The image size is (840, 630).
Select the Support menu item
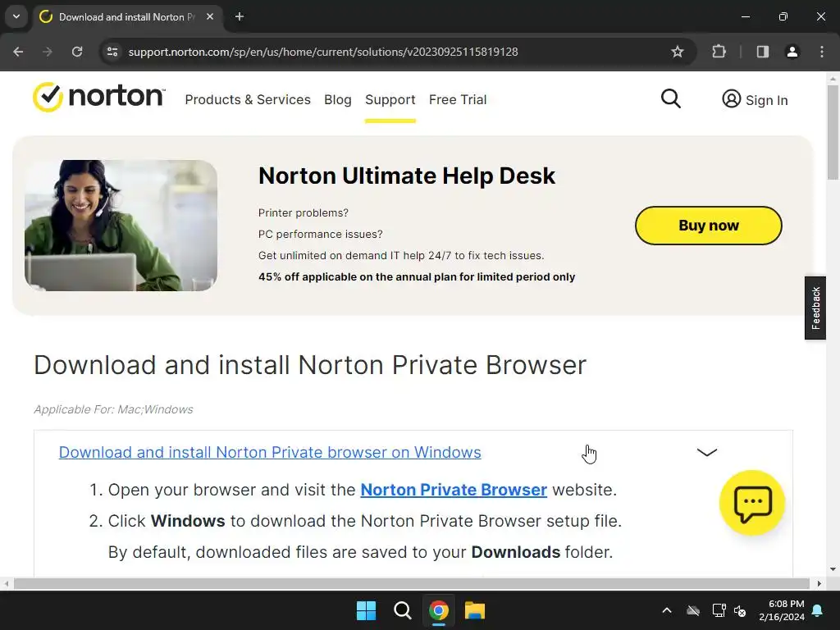390,99
